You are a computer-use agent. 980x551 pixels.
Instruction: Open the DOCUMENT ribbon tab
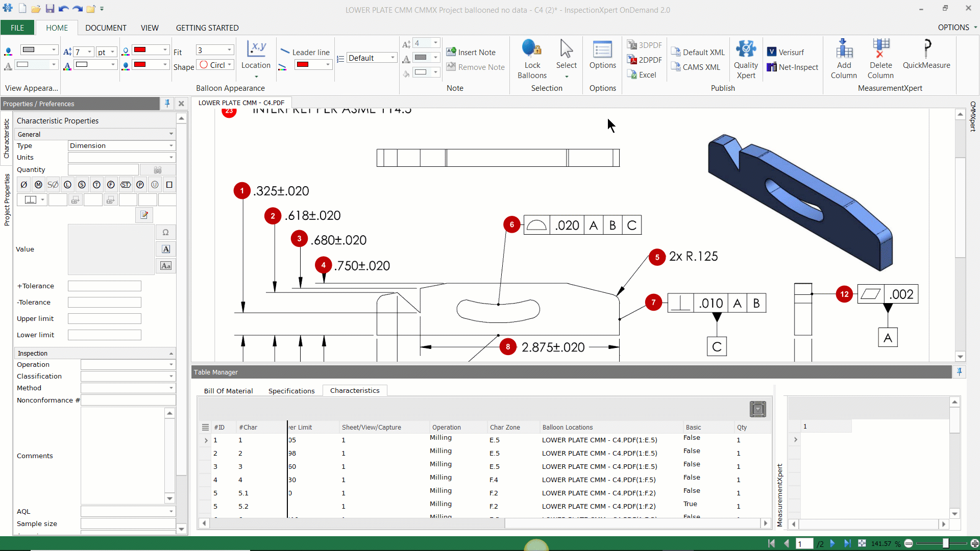(106, 28)
